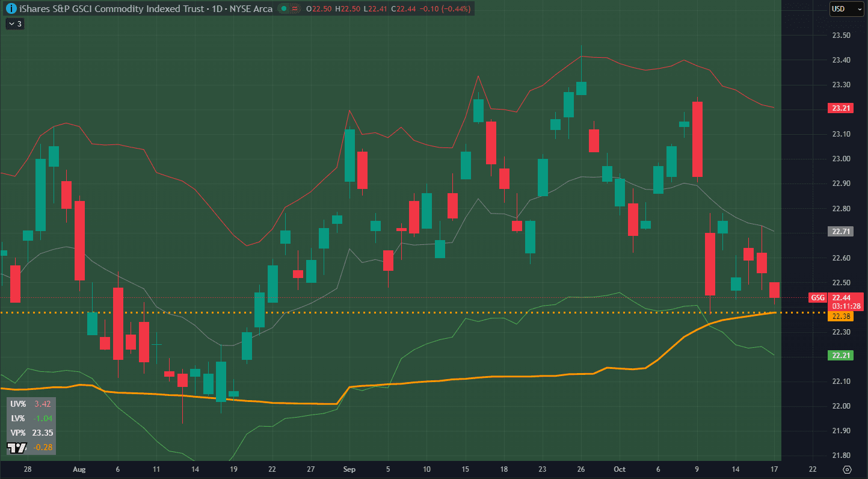Click the green market status dot
This screenshot has width=868, height=479.
[x=284, y=9]
